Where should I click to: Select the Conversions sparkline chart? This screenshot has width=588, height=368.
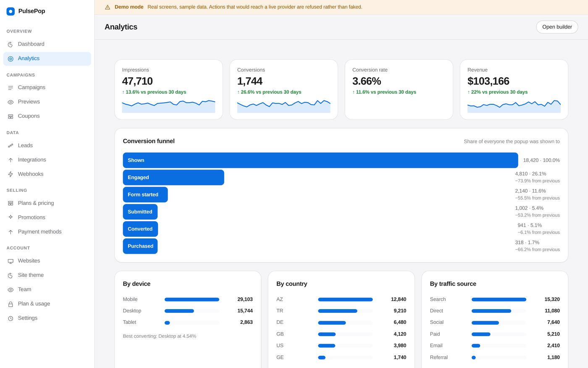283,106
